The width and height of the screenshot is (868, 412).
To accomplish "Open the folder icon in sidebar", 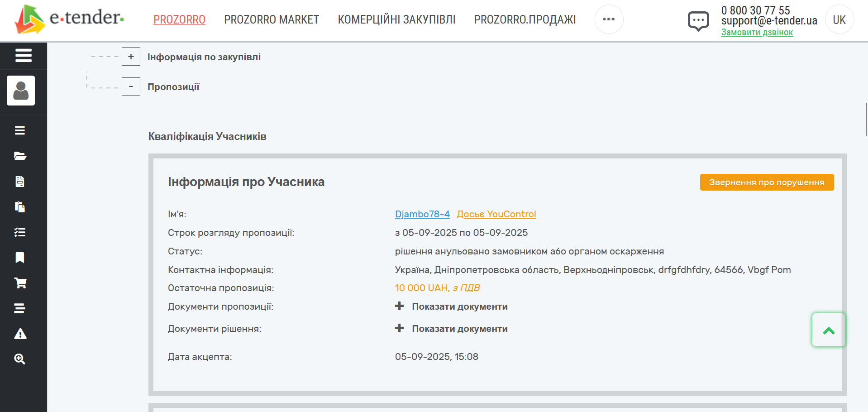I will pyautogui.click(x=20, y=156).
